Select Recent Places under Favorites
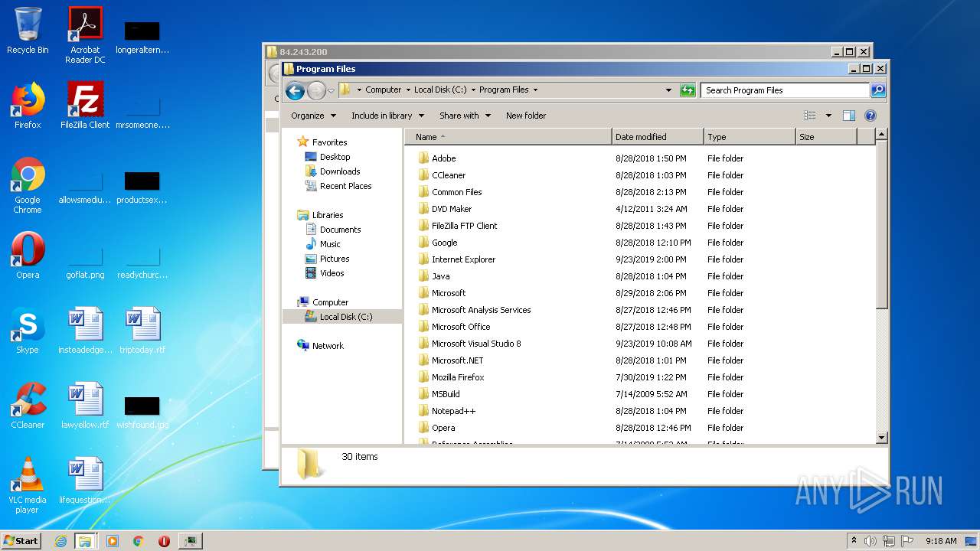The height and width of the screenshot is (551, 980). click(345, 186)
